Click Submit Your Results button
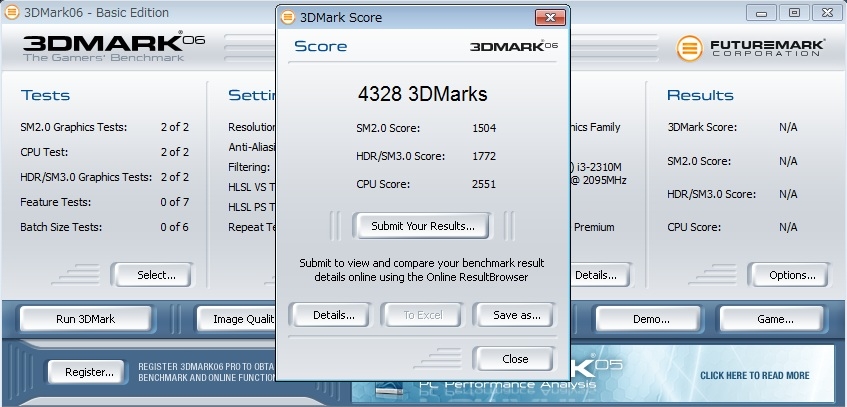The width and height of the screenshot is (847, 407). click(x=422, y=226)
